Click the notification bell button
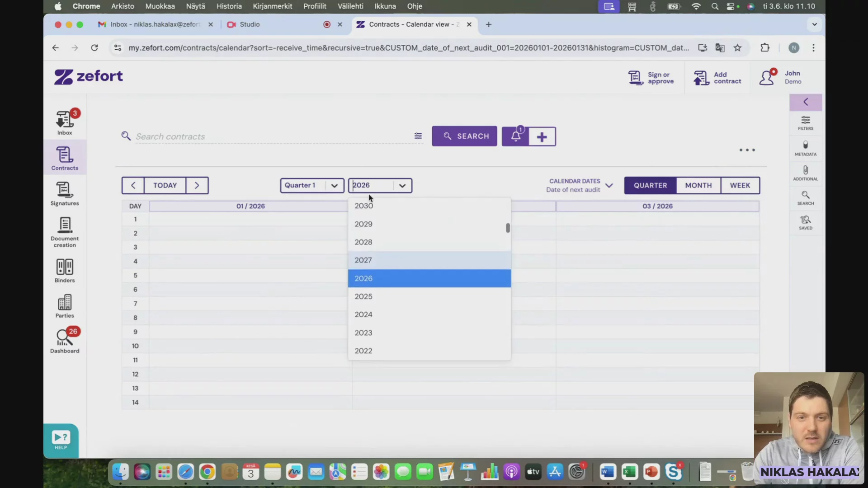This screenshot has width=868, height=488. (515, 136)
